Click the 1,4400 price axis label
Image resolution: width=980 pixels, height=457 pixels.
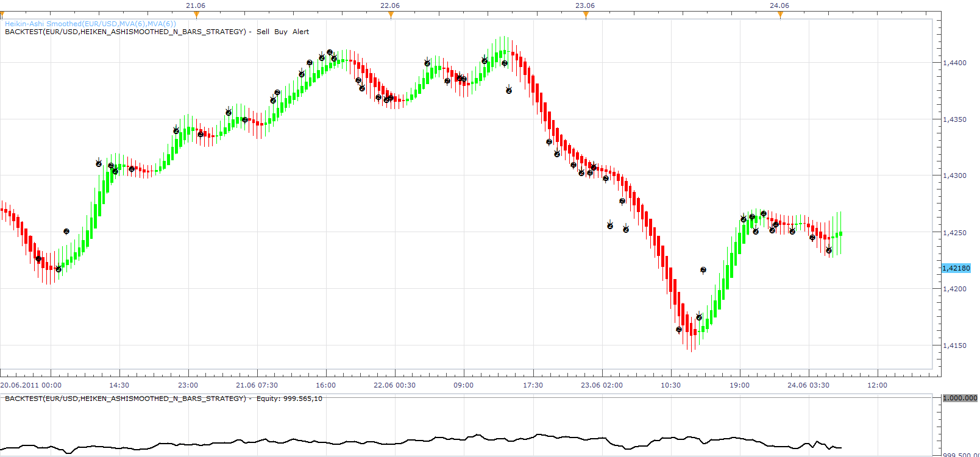[x=954, y=63]
